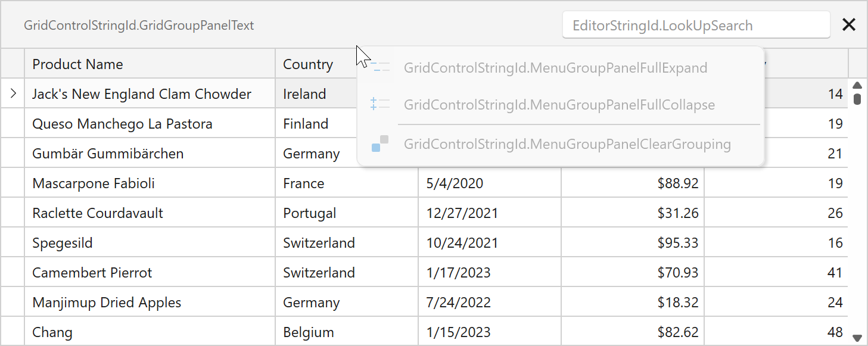
Task: Click the focused row indicator arrow
Action: (x=13, y=94)
